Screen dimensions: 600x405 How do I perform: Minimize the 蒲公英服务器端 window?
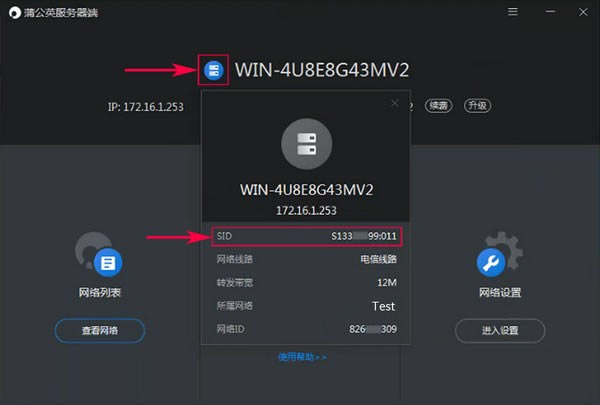550,12
